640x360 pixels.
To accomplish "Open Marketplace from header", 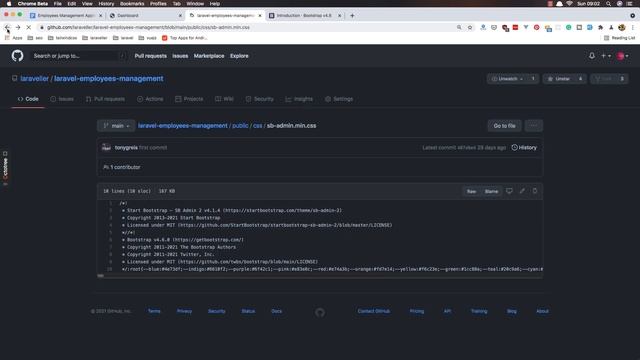I will [x=209, y=56].
